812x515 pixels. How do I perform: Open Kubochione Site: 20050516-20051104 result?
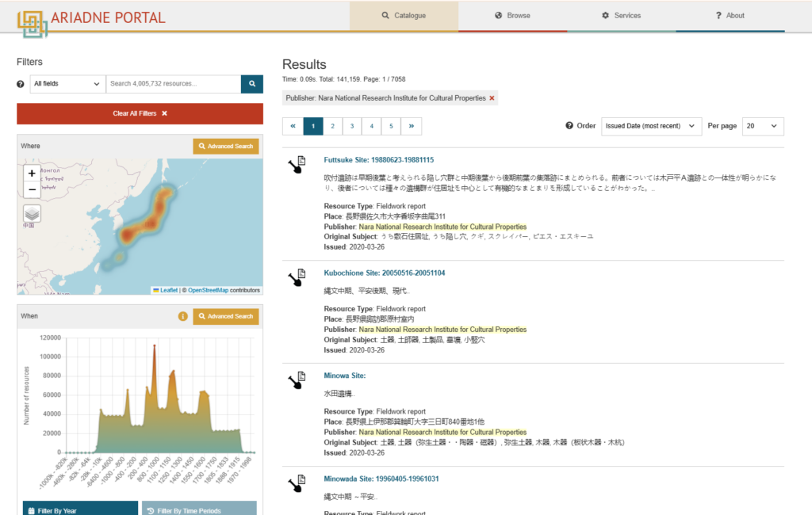pyautogui.click(x=385, y=273)
